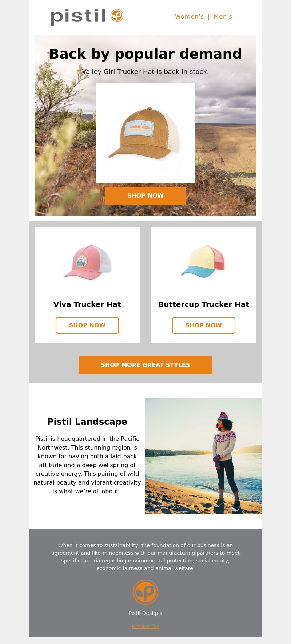Click the woman on beach photo
Image resolution: width=291 pixels, height=644 pixels.
click(204, 456)
